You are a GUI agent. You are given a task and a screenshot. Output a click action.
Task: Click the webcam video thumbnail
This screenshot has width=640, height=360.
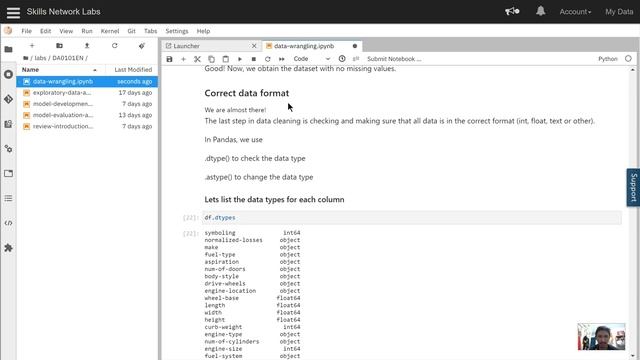tap(601, 337)
